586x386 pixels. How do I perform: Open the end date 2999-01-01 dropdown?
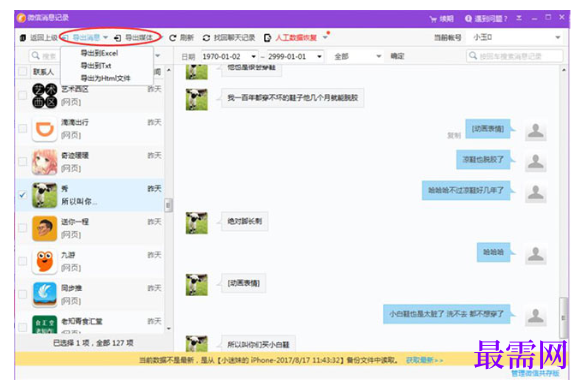click(320, 56)
